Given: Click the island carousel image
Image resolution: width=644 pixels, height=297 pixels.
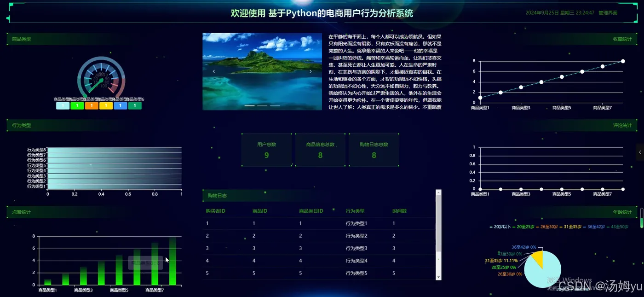Looking at the screenshot, I should tap(262, 71).
